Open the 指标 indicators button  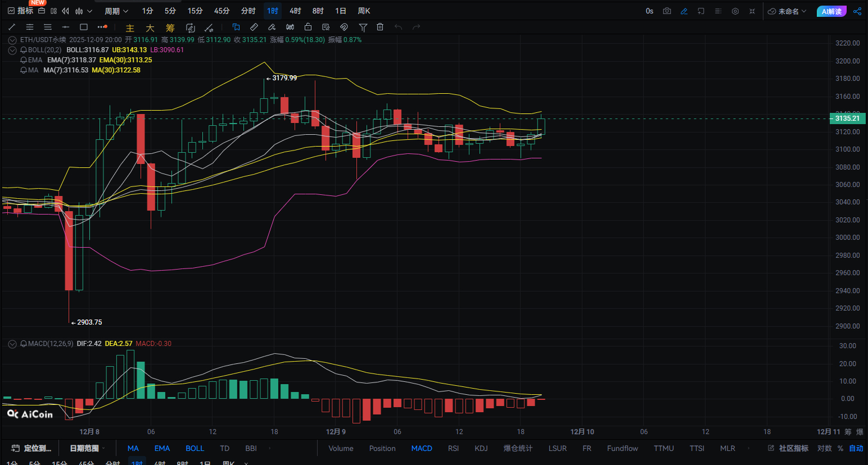(20, 11)
